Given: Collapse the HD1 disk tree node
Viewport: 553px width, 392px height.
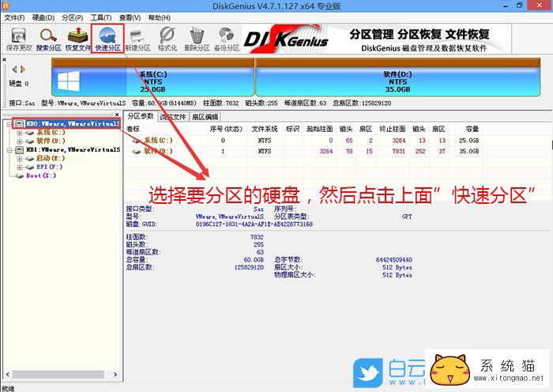Looking at the screenshot, I should pyautogui.click(x=9, y=150).
